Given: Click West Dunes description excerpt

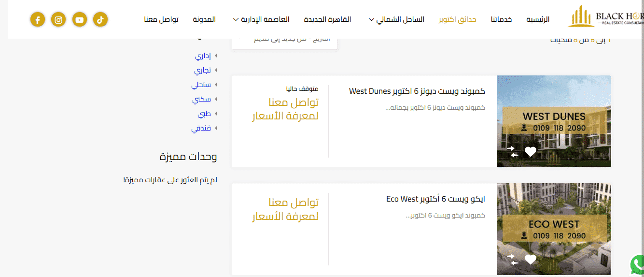Looking at the screenshot, I should pos(435,107).
